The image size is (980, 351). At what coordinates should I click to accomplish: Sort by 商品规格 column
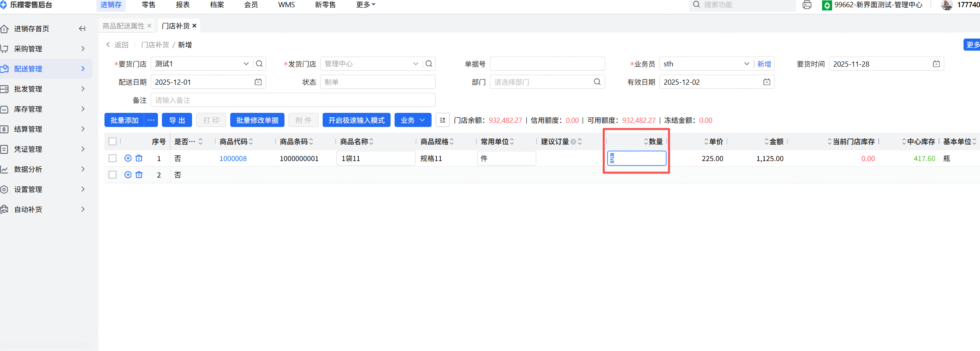pos(452,142)
